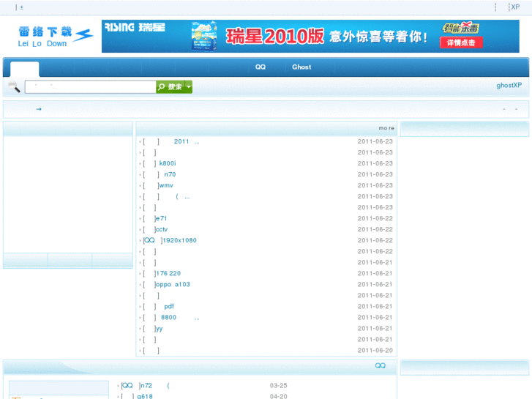Open the wmv article link
Viewport: 532px width, 399px height.
click(x=166, y=185)
